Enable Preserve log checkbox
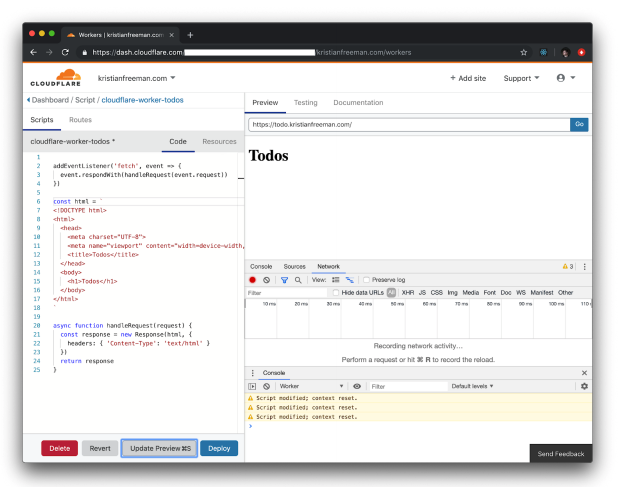618x487 pixels. [366, 280]
